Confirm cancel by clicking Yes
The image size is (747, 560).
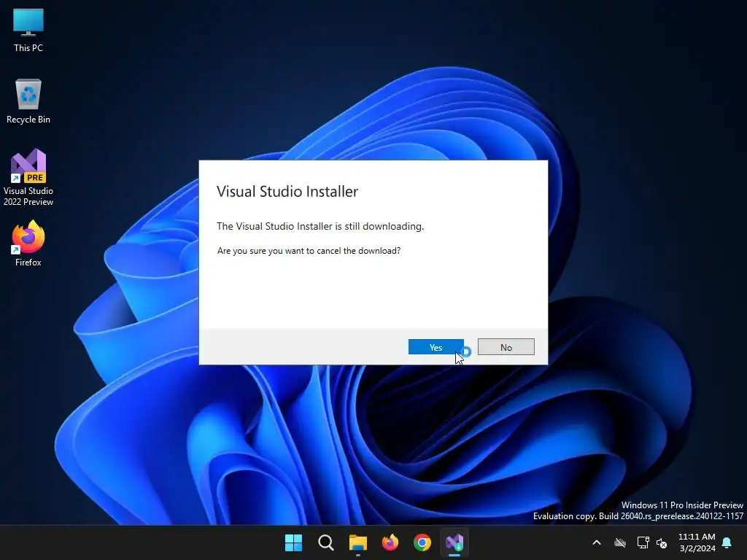(436, 347)
